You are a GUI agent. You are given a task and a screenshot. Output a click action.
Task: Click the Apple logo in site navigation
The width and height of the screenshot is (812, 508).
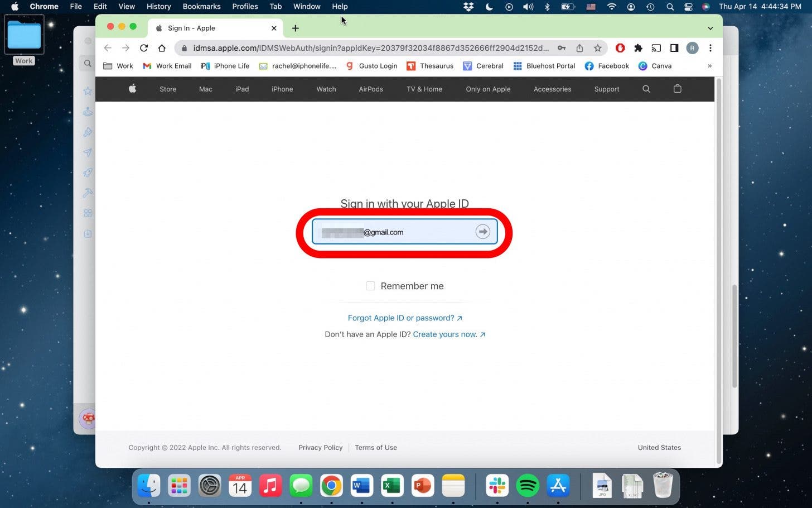click(x=132, y=89)
